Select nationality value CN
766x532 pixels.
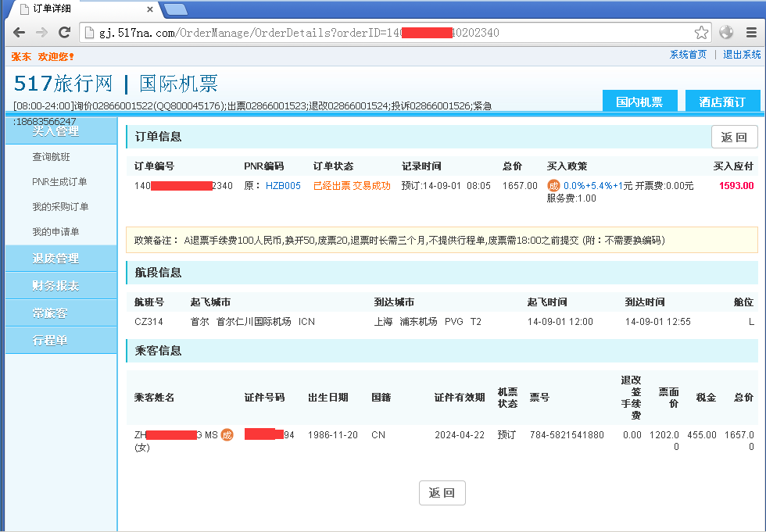click(x=378, y=434)
